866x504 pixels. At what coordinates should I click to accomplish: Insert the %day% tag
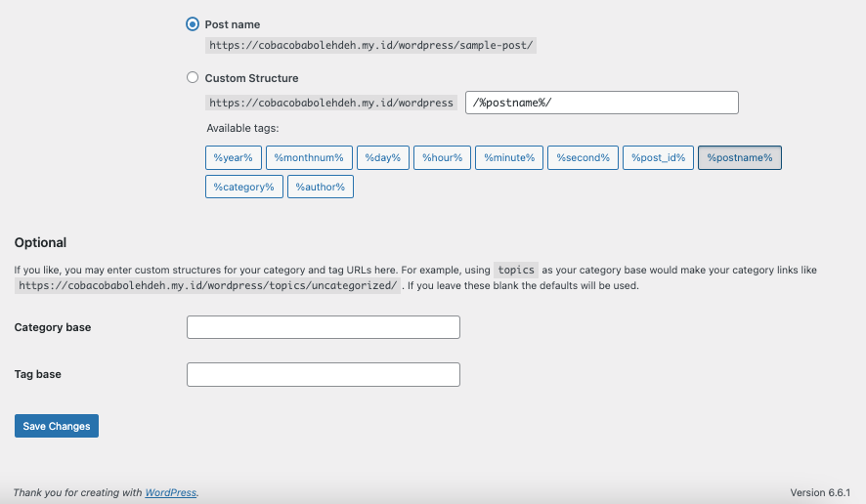click(383, 158)
